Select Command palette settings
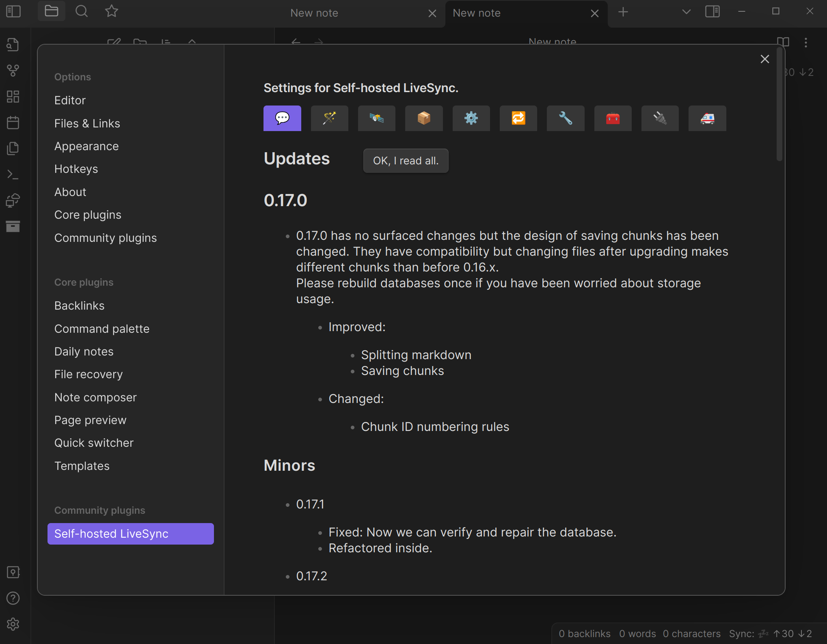Viewport: 827px width, 644px height. (x=130, y=329)
